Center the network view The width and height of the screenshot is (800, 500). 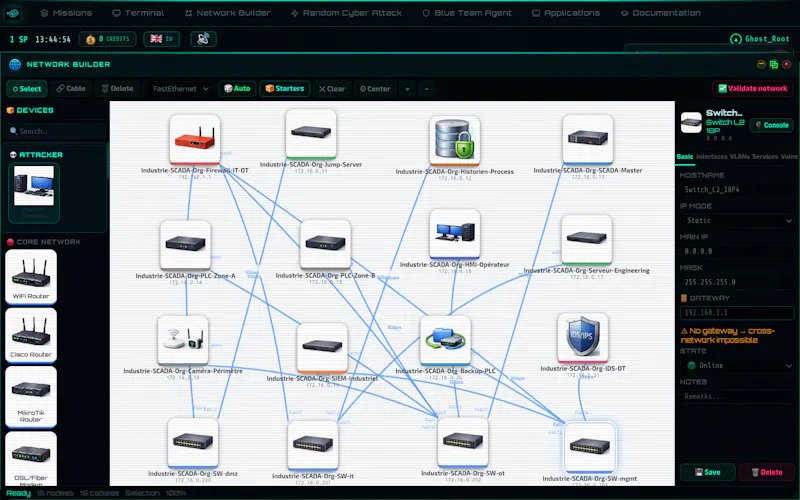click(375, 89)
